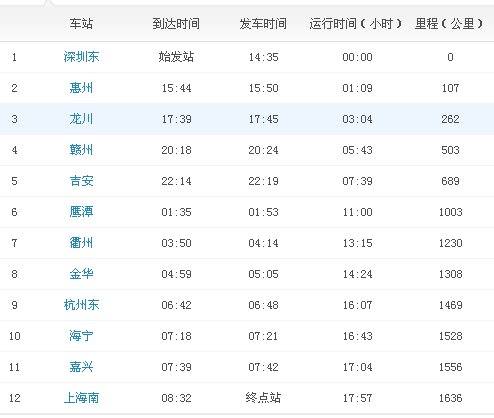Select departure time 04:14
This screenshot has width=494, height=418.
[x=263, y=243]
